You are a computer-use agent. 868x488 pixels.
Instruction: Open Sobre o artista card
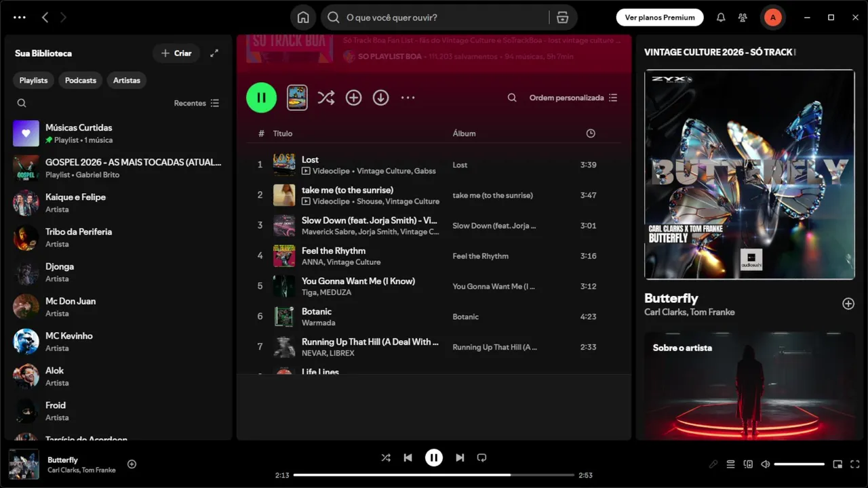click(x=749, y=386)
